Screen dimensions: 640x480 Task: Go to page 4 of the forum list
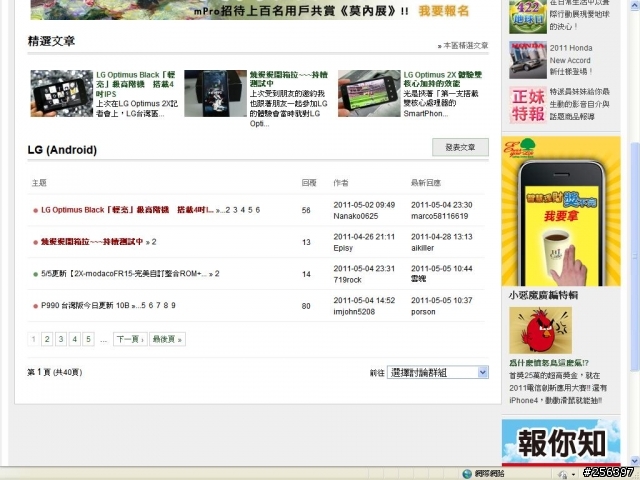coord(75,339)
